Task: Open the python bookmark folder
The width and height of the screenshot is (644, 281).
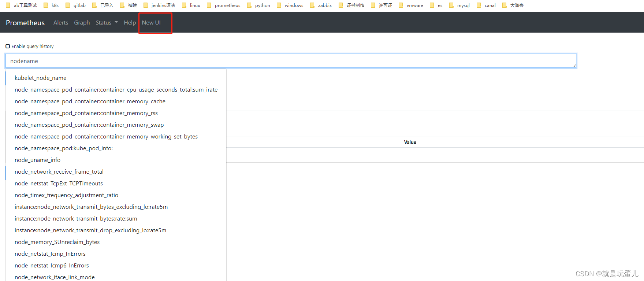Action: [258, 5]
